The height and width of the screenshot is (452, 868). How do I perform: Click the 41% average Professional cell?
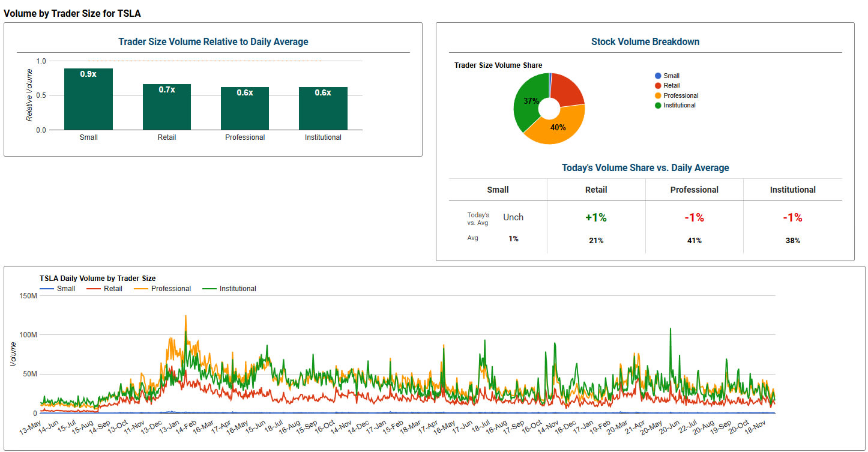click(695, 241)
